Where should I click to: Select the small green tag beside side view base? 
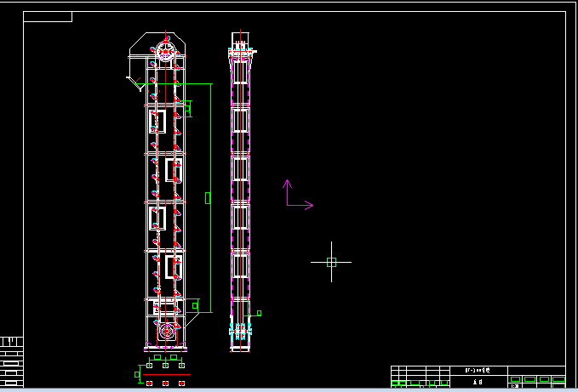tap(259, 313)
